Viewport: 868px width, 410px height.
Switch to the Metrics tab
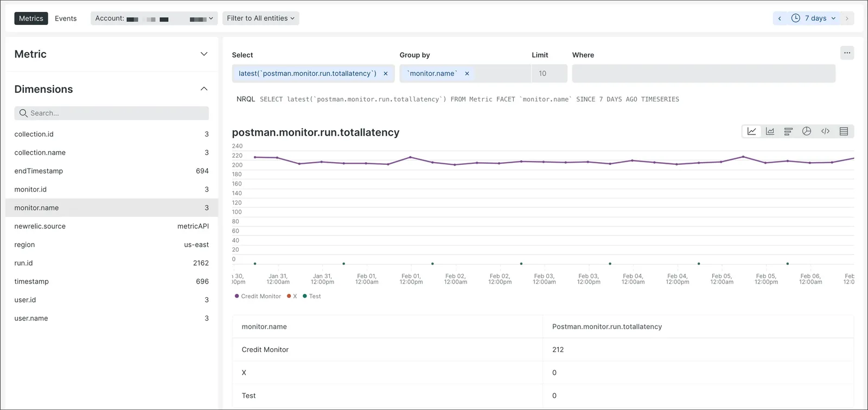31,18
